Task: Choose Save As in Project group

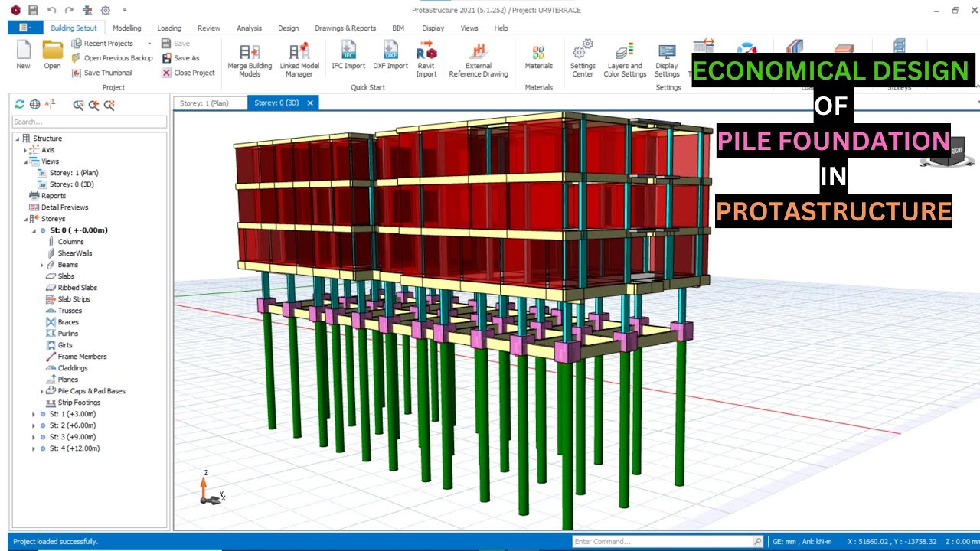Action: 180,58
